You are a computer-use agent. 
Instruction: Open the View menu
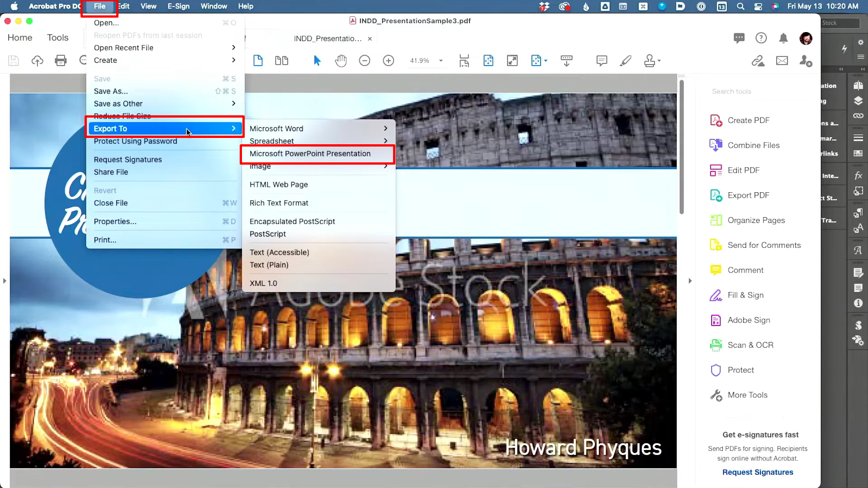(148, 6)
